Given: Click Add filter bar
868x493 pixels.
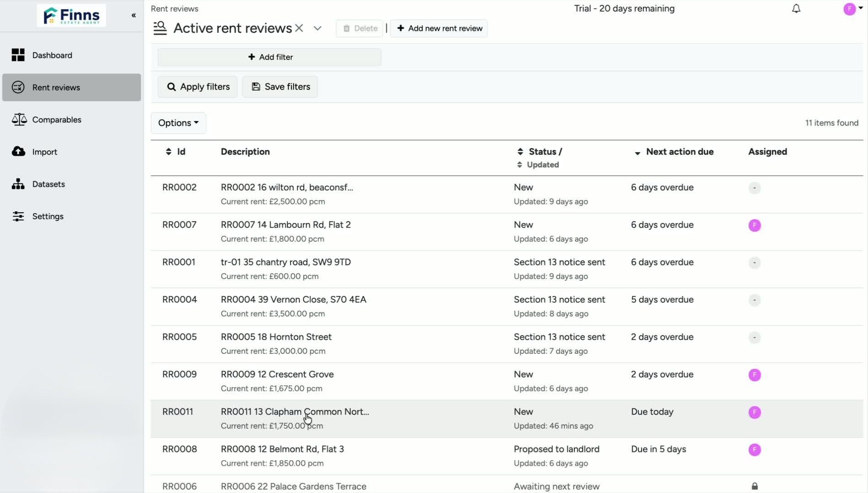Looking at the screenshot, I should 270,57.
